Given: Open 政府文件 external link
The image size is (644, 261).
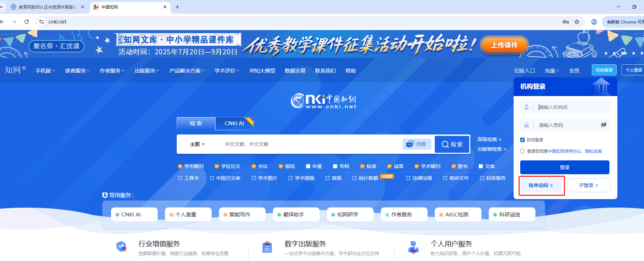Looking at the screenshot, I should coord(456,178).
